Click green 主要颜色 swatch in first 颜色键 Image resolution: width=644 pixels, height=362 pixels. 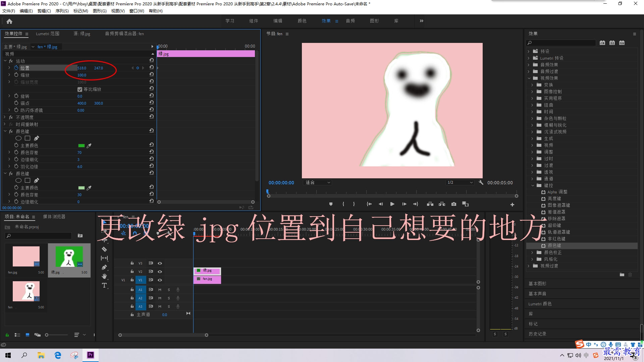[81, 145]
